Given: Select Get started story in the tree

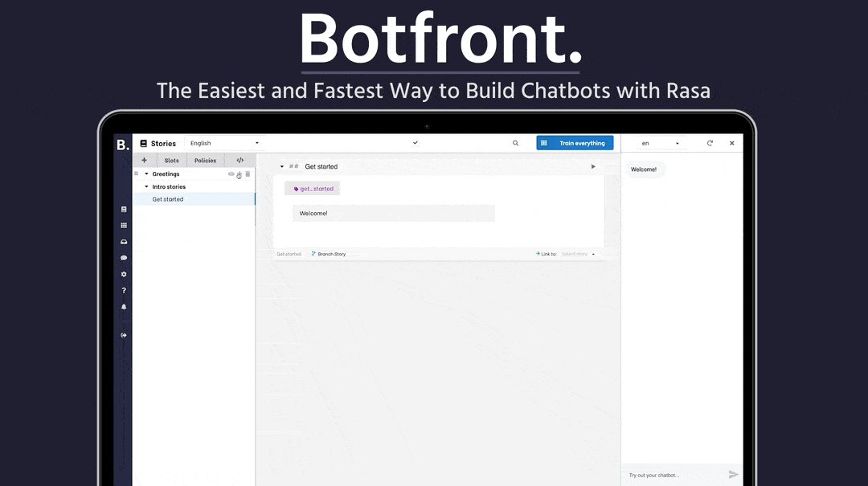Looking at the screenshot, I should click(194, 199).
